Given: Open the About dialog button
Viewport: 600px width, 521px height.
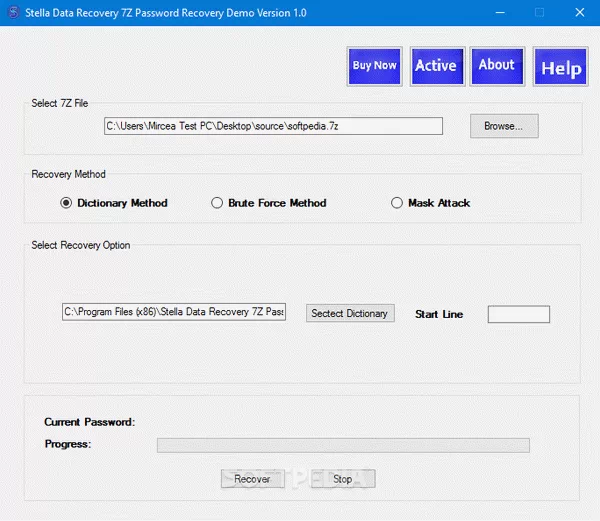Looking at the screenshot, I should 497,66.
